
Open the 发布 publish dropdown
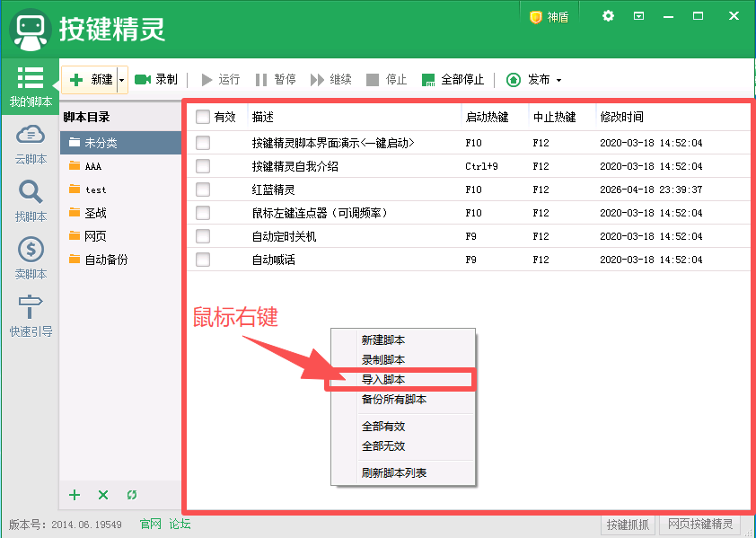pos(533,80)
